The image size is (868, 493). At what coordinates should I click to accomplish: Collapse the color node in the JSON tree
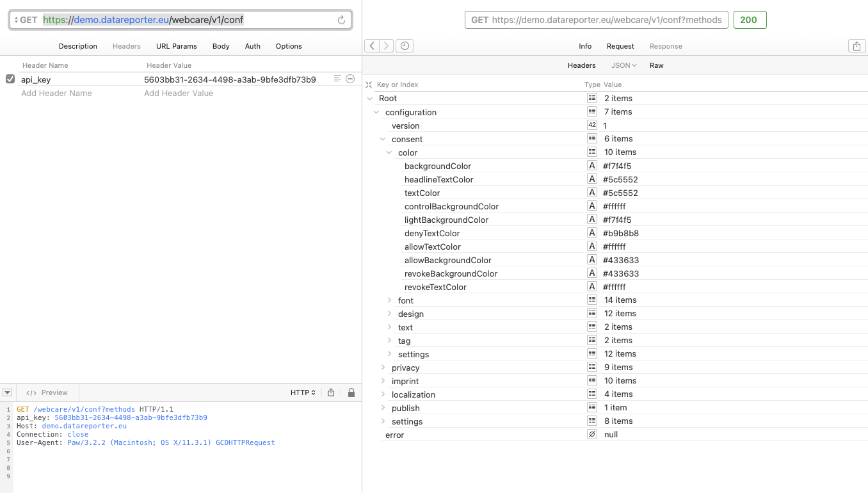(x=389, y=152)
